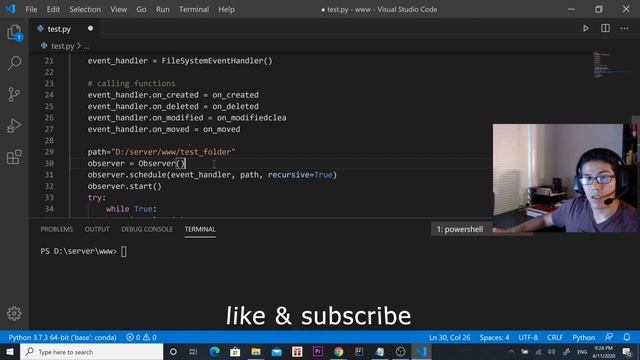Viewport: 640px width, 360px height.
Task: Open Microsoft Store from taskbar
Action: click(235, 351)
